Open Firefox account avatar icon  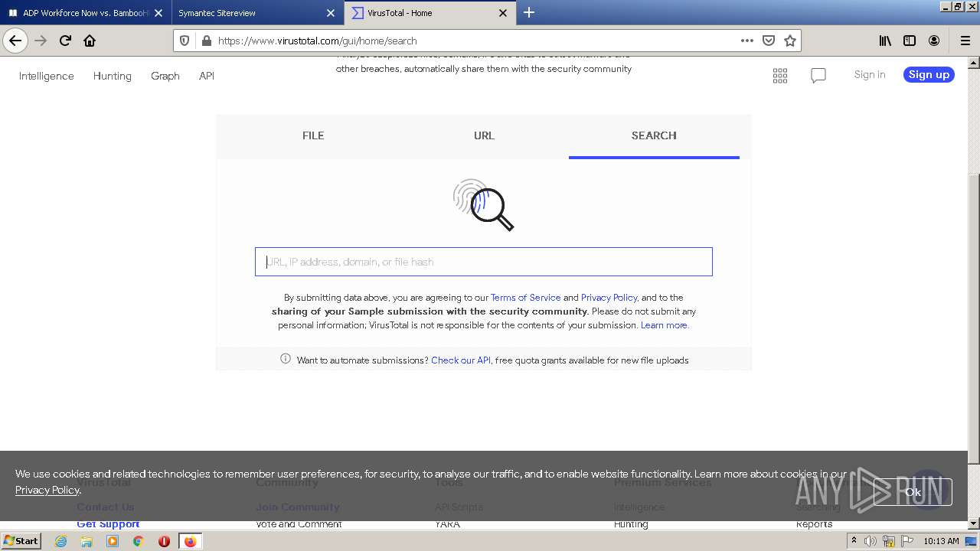(x=934, y=41)
